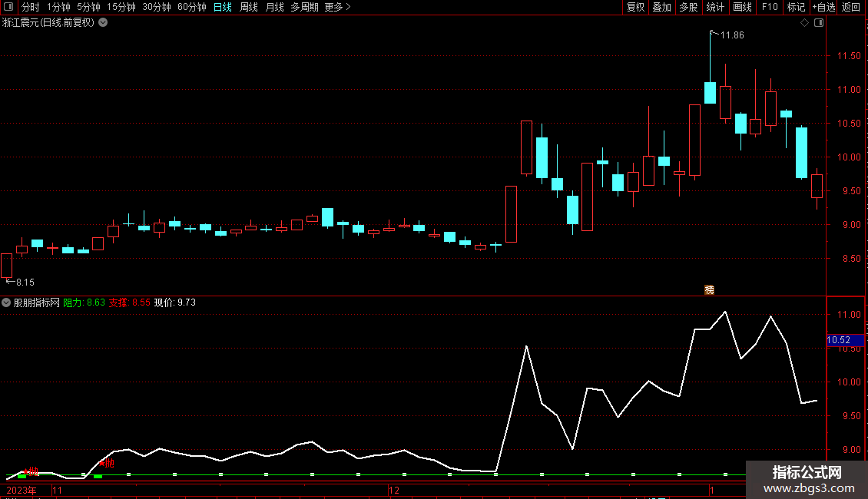The height and width of the screenshot is (499, 868).
Task: Click the 榜 badge icon on chart
Action: point(709,290)
